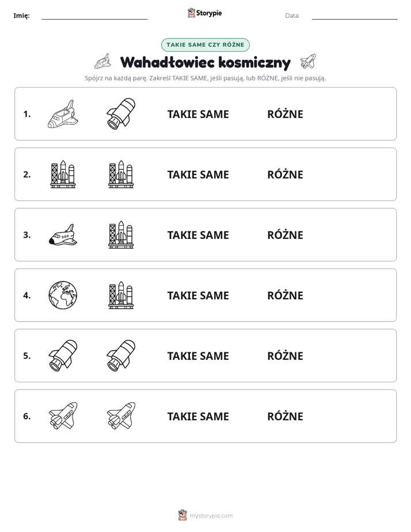
Task: Open the mystorypie.com footer link
Action: (x=211, y=516)
